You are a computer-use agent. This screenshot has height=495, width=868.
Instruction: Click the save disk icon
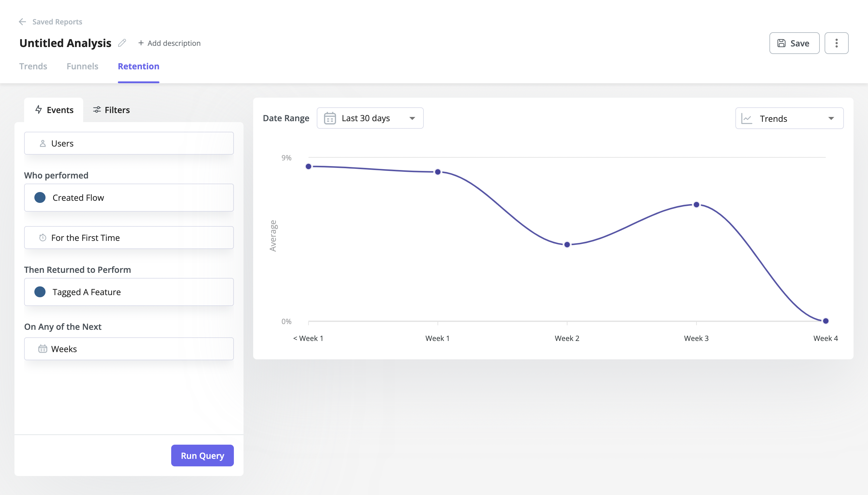click(x=782, y=43)
